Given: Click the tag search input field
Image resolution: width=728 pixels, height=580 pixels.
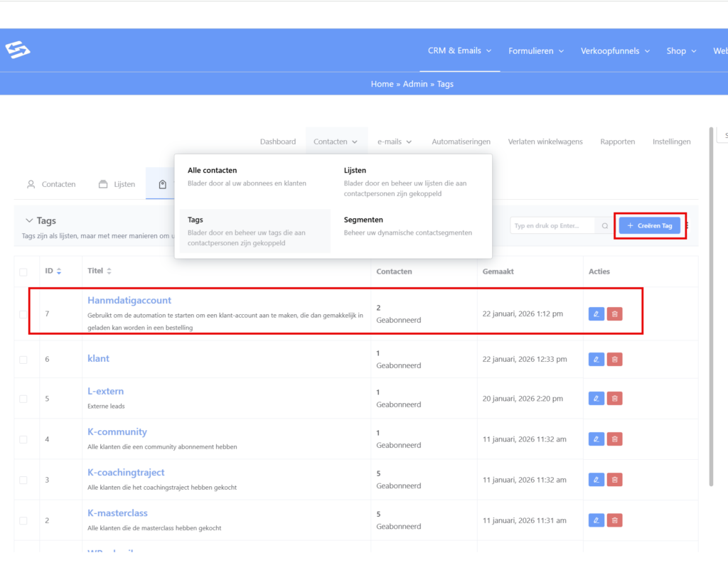Looking at the screenshot, I should tap(553, 226).
